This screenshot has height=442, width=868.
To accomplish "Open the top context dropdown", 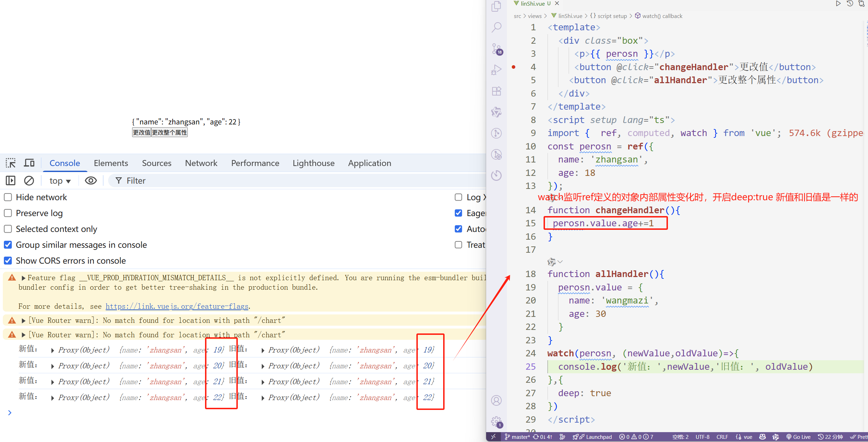I will point(60,181).
